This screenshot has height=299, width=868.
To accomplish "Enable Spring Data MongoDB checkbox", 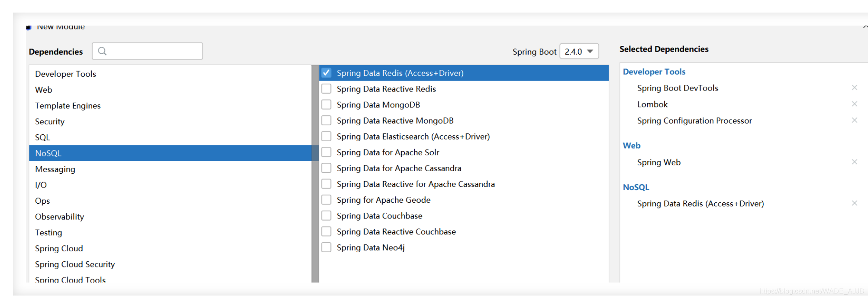I will [x=326, y=104].
